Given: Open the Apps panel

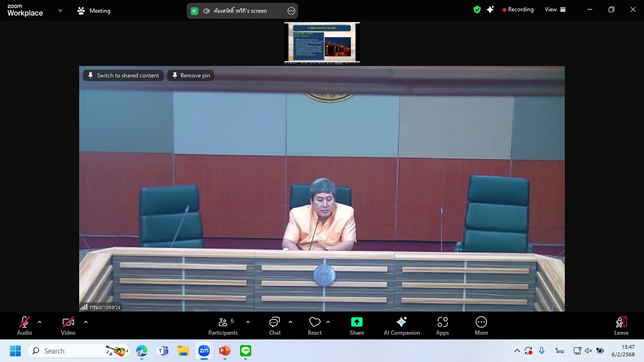Looking at the screenshot, I should coord(442,326).
